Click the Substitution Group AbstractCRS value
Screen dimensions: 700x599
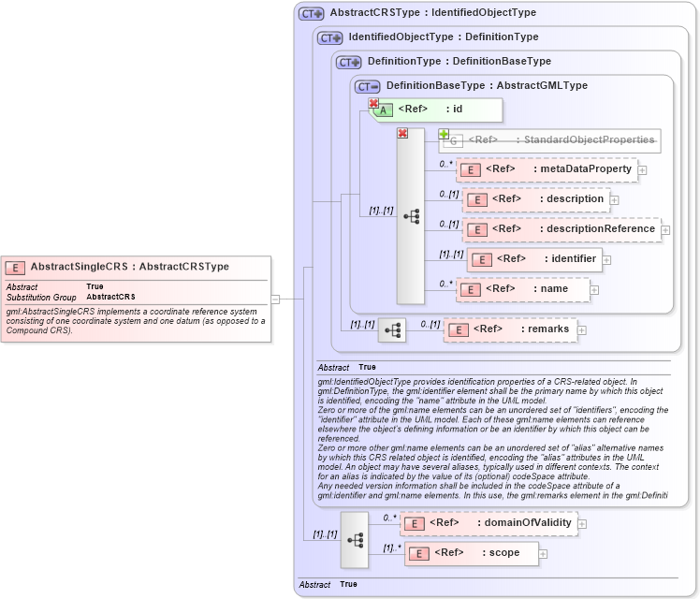(x=110, y=297)
